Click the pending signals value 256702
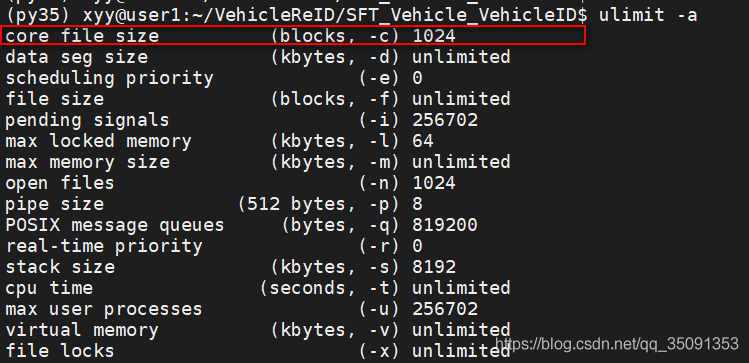This screenshot has height=363, width=749. pos(445,120)
